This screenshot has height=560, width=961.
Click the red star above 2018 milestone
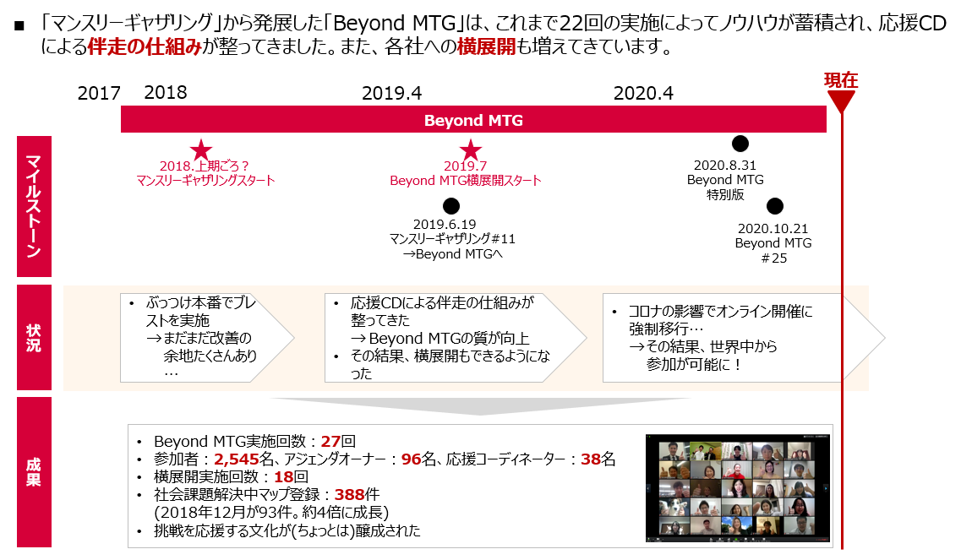(x=201, y=150)
